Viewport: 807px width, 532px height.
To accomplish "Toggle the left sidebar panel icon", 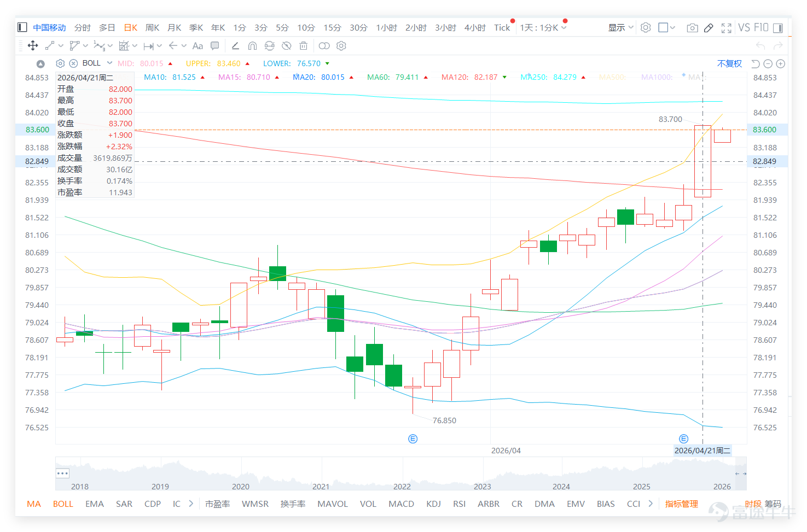I will [x=22, y=27].
